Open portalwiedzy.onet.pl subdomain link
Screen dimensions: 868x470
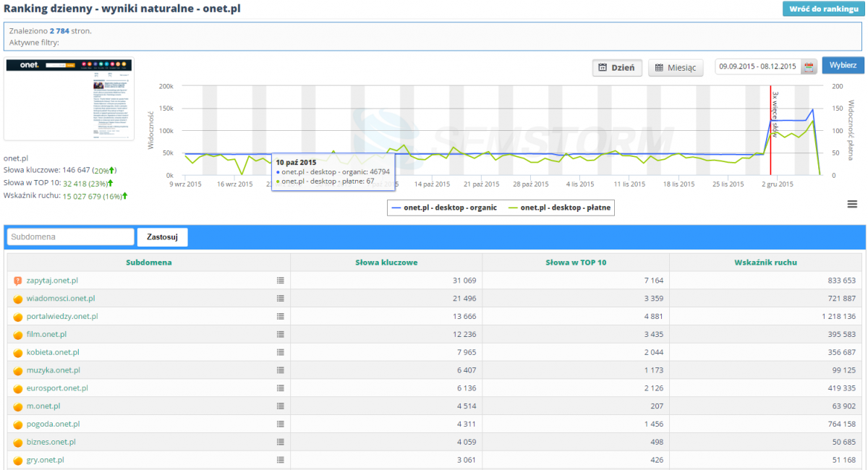point(62,317)
